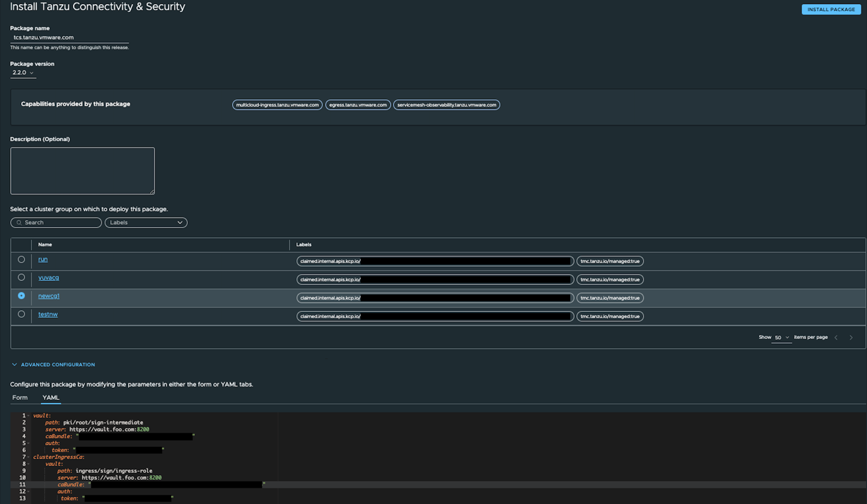Click the tmc.tanzu.io/managed:true label in newcg1 row
This screenshot has width=867, height=504.
tap(610, 298)
